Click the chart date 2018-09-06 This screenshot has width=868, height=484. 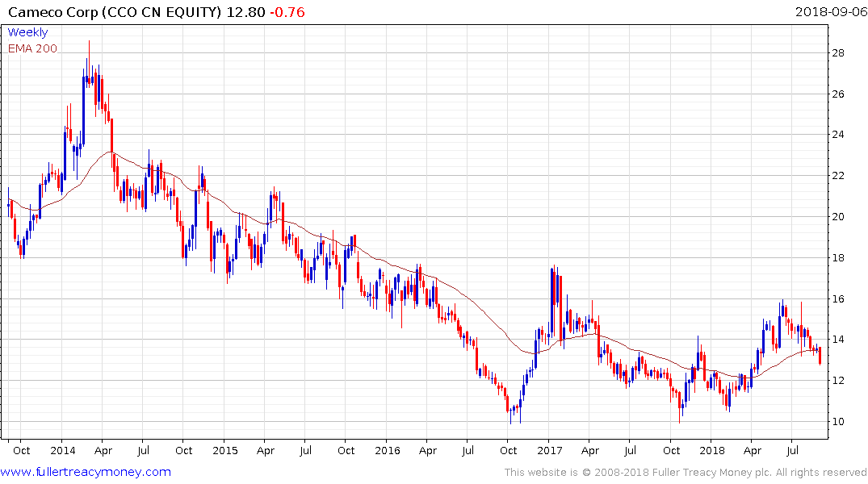831,12
